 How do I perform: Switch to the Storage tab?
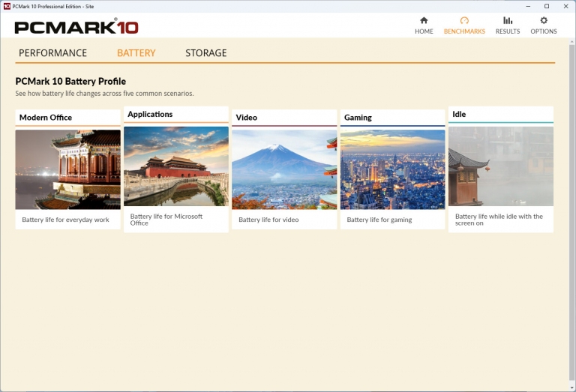[206, 53]
